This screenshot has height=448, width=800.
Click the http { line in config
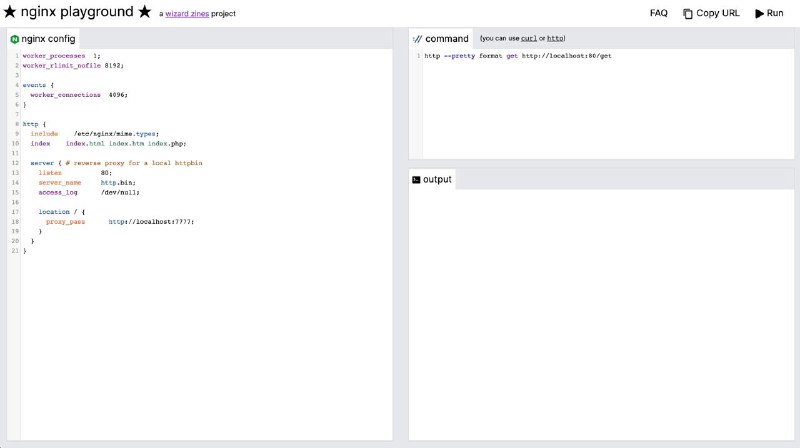(x=34, y=124)
